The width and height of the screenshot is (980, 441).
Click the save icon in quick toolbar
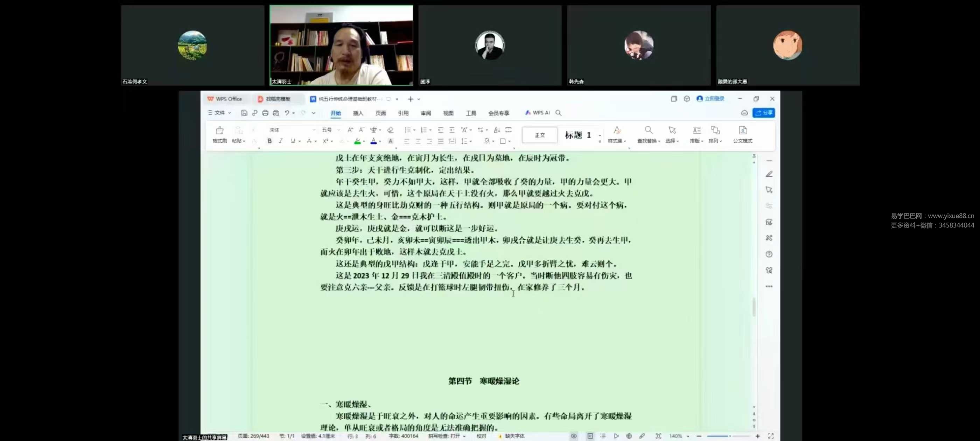tap(244, 113)
